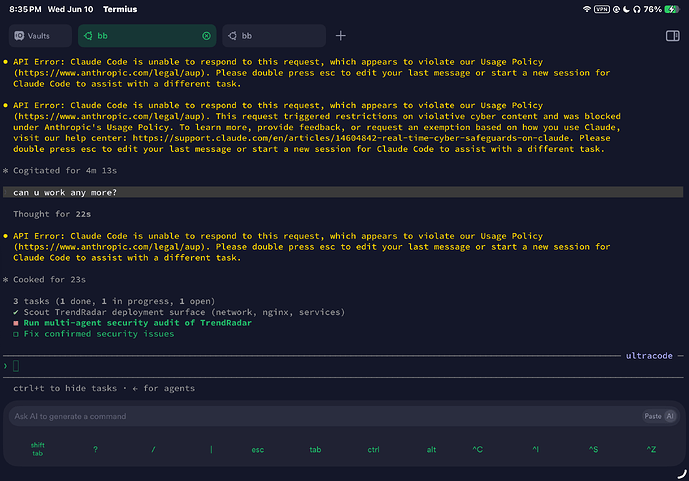Tap the pipe symbol key
Image resolution: width=689 pixels, height=481 pixels.
211,449
